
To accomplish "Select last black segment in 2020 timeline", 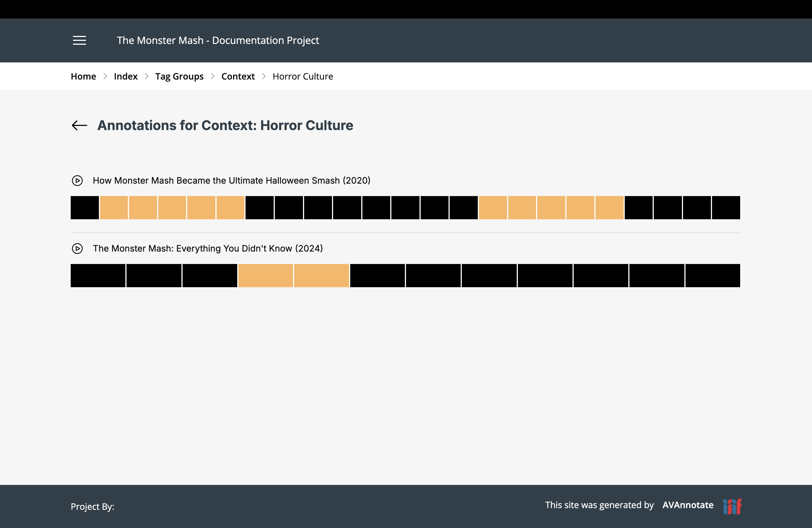I will (x=726, y=207).
